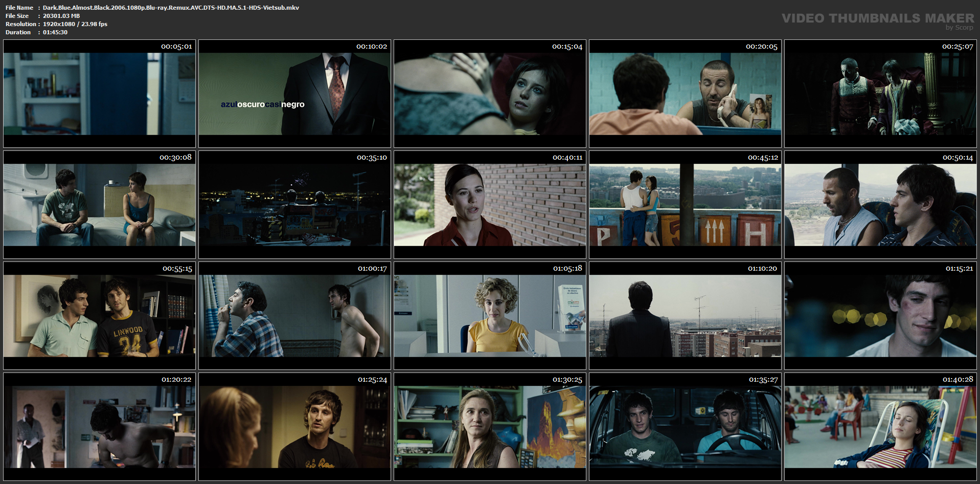Pick the city skyline thumbnail at 01:10:20
The width and height of the screenshot is (980, 484).
coord(685,316)
